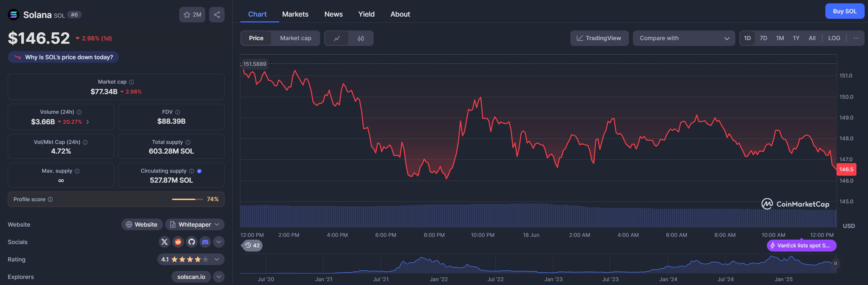
Task: Expand the Whitepaper dropdown
Action: [194, 224]
